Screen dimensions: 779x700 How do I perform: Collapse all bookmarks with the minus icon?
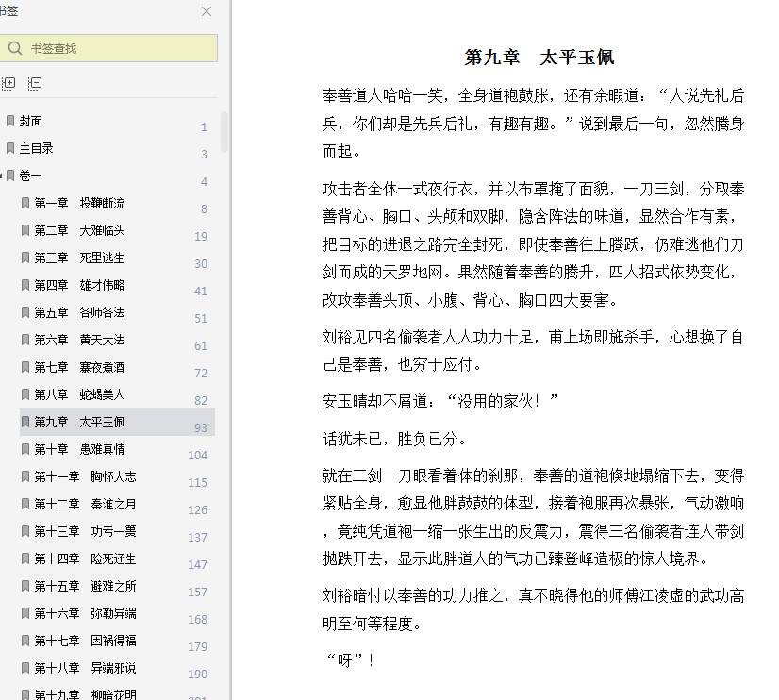coord(35,83)
